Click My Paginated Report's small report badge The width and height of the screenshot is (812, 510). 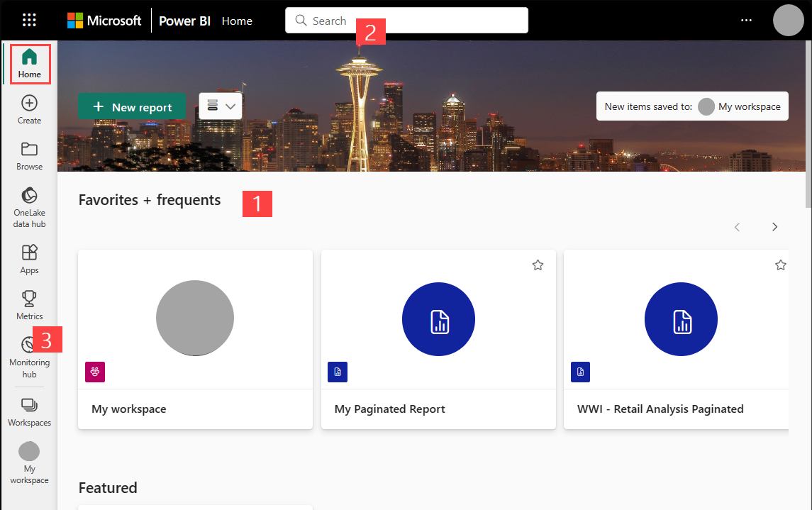pos(338,372)
